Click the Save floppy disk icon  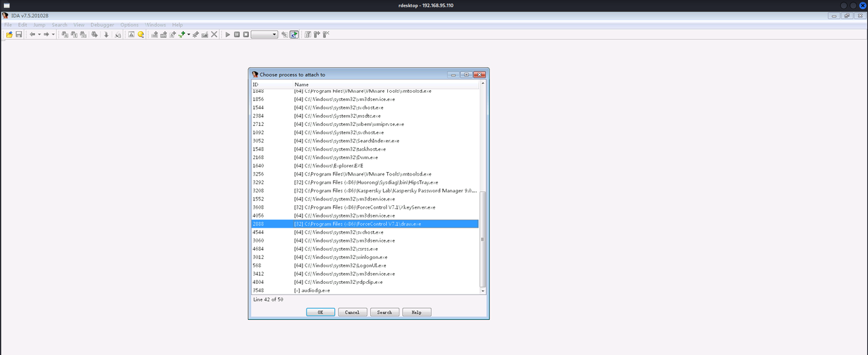[19, 35]
